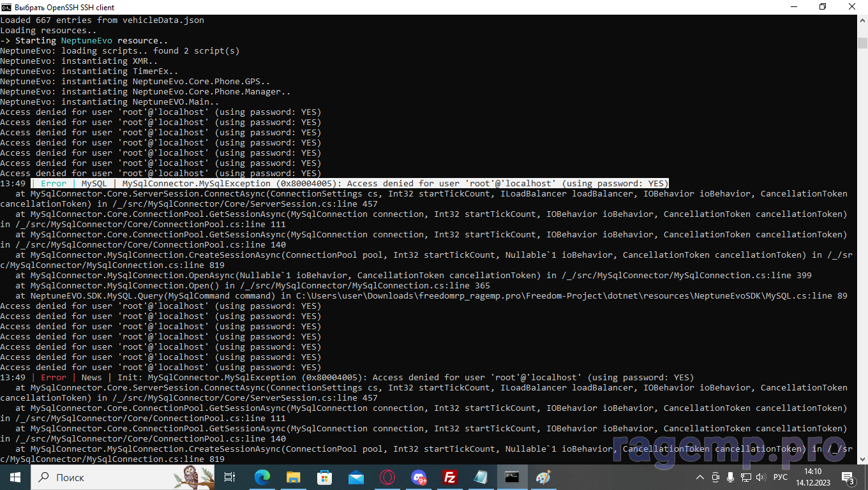Click the Task View icon
The width and height of the screenshot is (868, 490).
[x=230, y=477]
